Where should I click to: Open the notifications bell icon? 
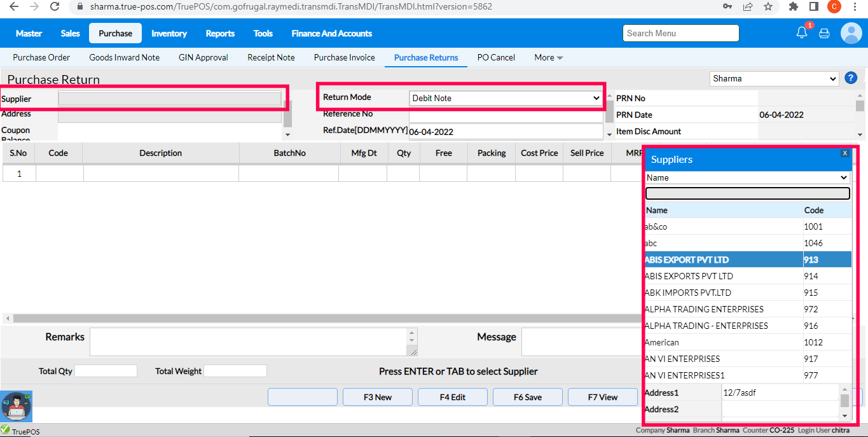(802, 33)
